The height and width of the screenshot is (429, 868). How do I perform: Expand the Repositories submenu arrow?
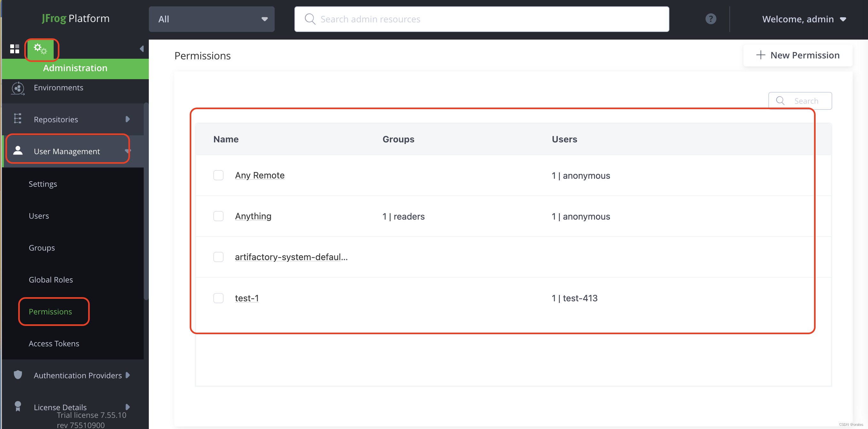(x=127, y=119)
